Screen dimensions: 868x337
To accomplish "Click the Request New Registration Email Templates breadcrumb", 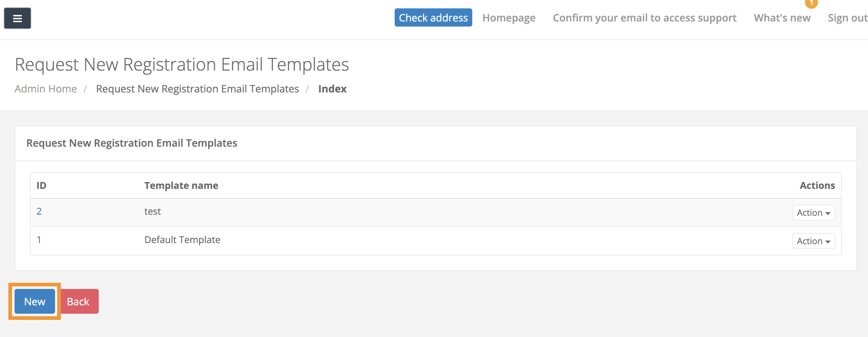I will [x=197, y=89].
